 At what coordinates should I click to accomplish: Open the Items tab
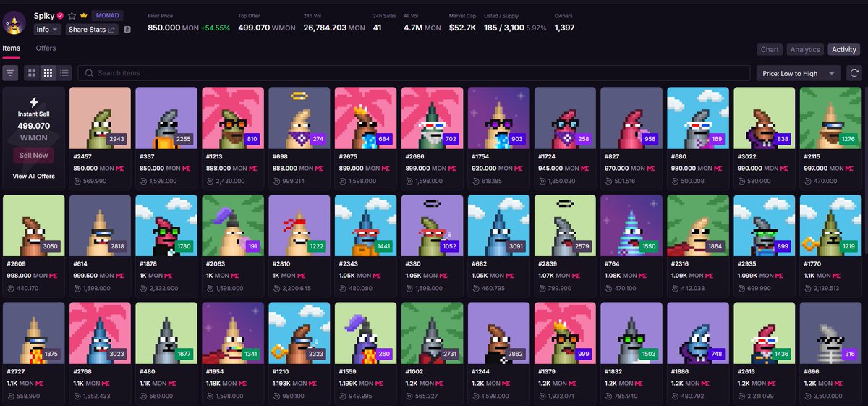pyautogui.click(x=11, y=48)
